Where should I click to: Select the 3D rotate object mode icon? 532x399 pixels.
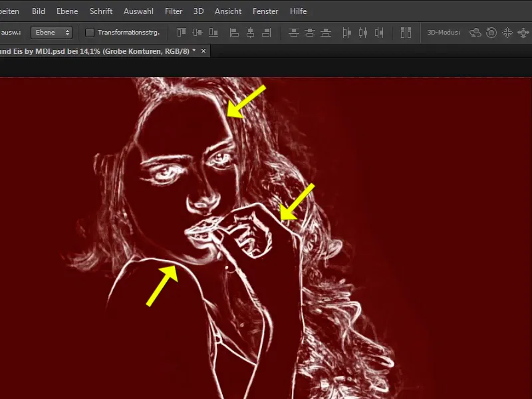point(475,33)
